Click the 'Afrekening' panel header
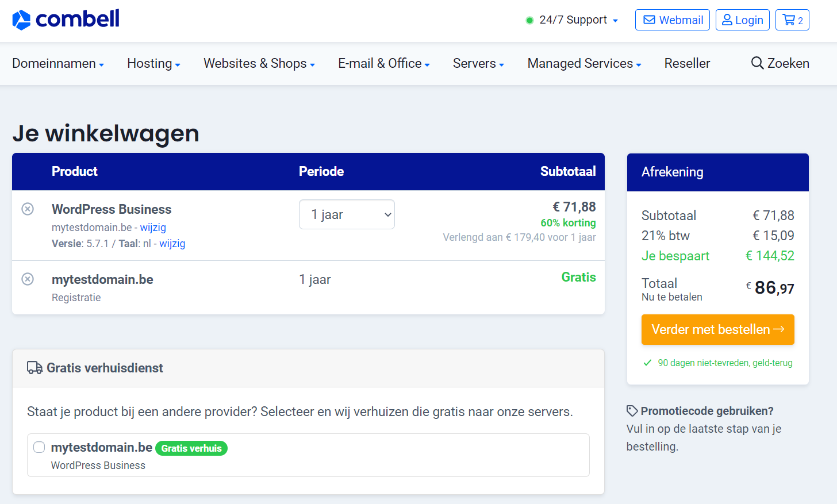Viewport: 837px width, 504px height. click(718, 172)
